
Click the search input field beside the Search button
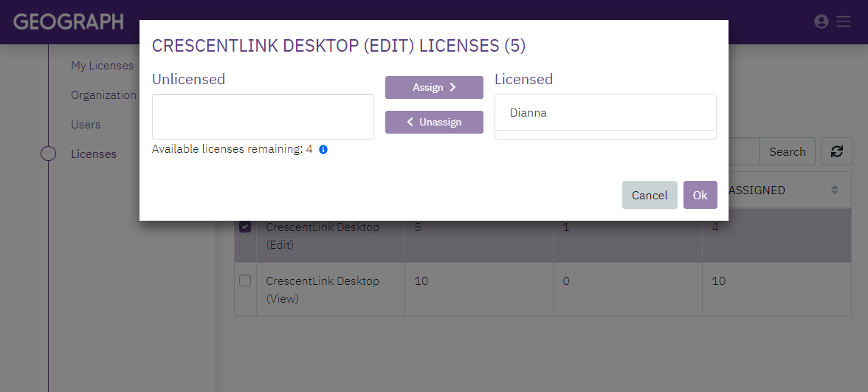pos(743,152)
